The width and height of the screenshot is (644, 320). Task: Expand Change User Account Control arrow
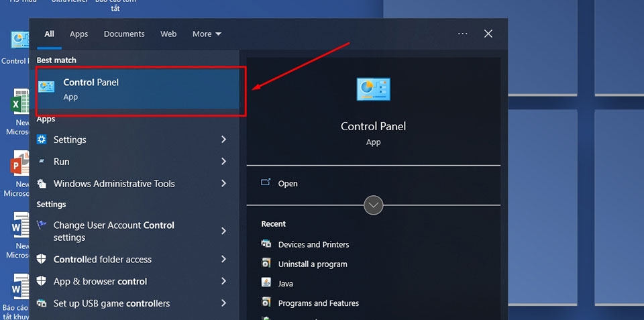coord(224,231)
